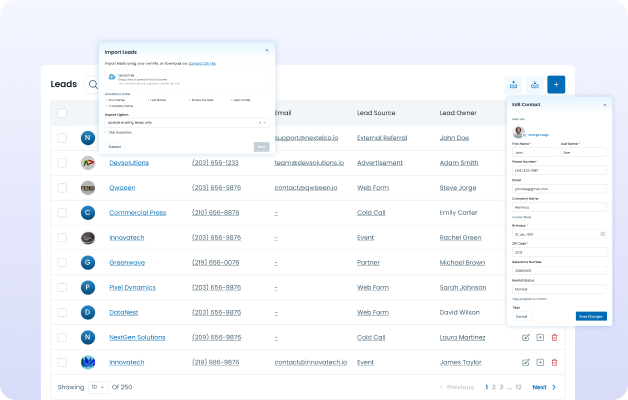Click the add icon in NextGen Solutions row
The image size is (628, 400).
(540, 337)
